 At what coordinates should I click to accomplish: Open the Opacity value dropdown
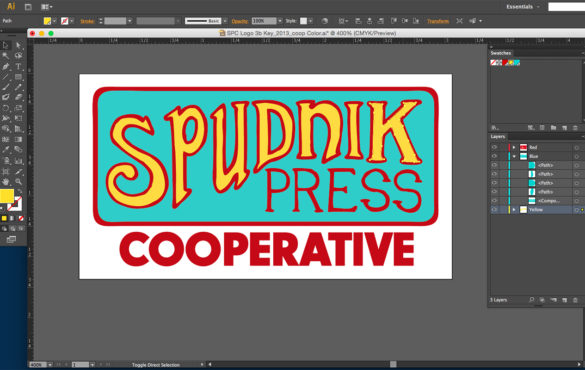tap(280, 21)
